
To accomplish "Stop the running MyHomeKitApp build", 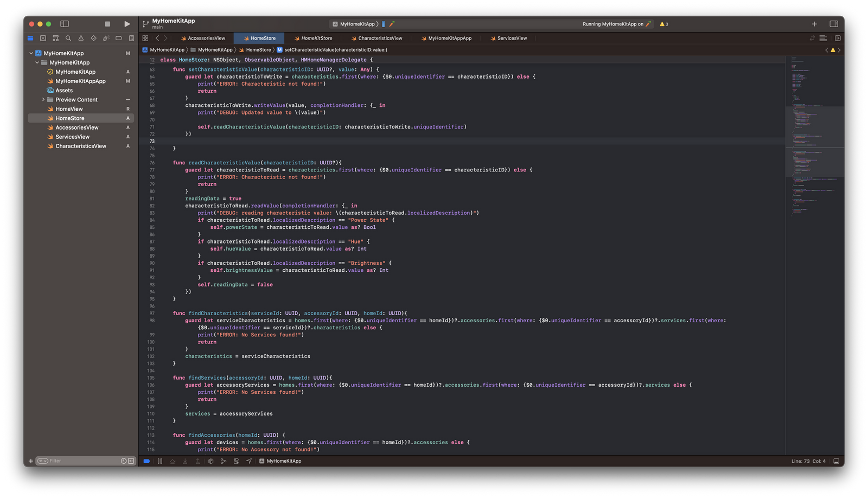I will 107,23.
